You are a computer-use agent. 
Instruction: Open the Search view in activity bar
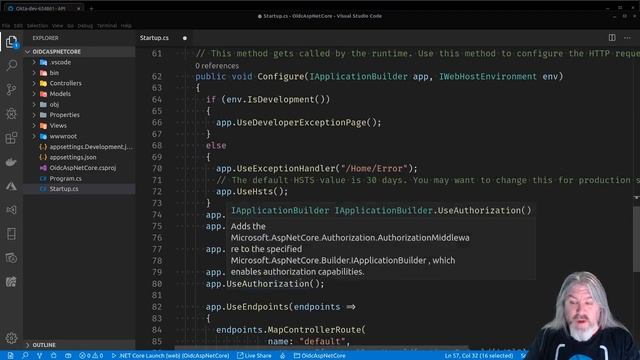(x=11, y=65)
